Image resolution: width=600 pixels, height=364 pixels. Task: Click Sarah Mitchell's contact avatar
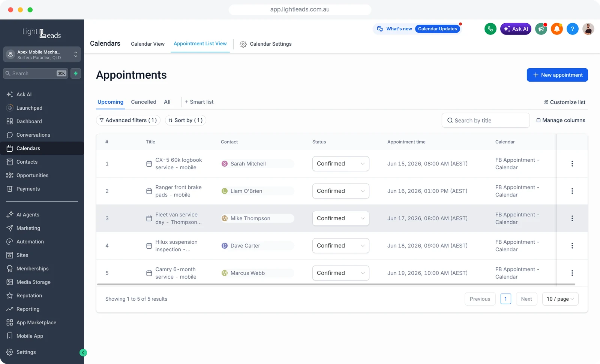[225, 164]
